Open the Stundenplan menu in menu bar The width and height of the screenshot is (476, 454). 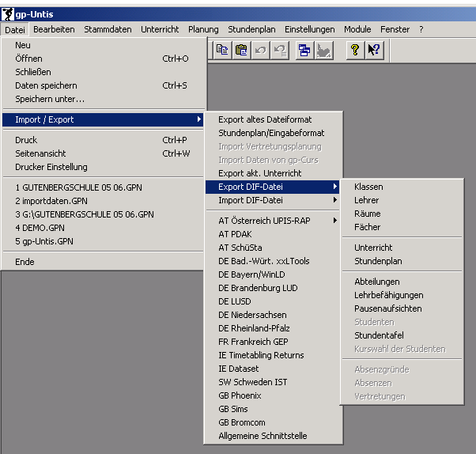pos(251,29)
